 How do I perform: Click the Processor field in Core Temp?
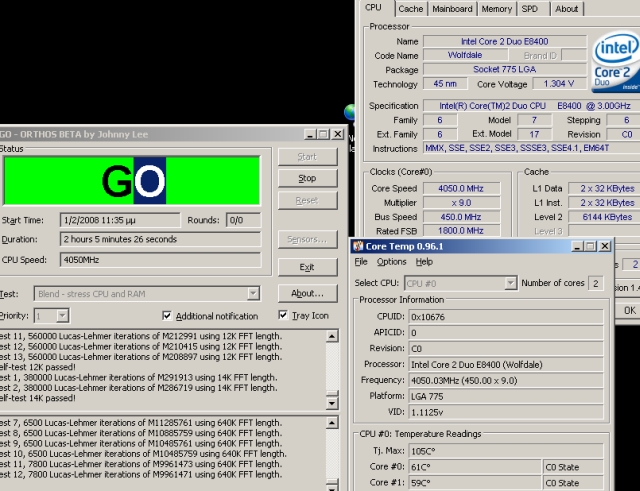(506, 364)
